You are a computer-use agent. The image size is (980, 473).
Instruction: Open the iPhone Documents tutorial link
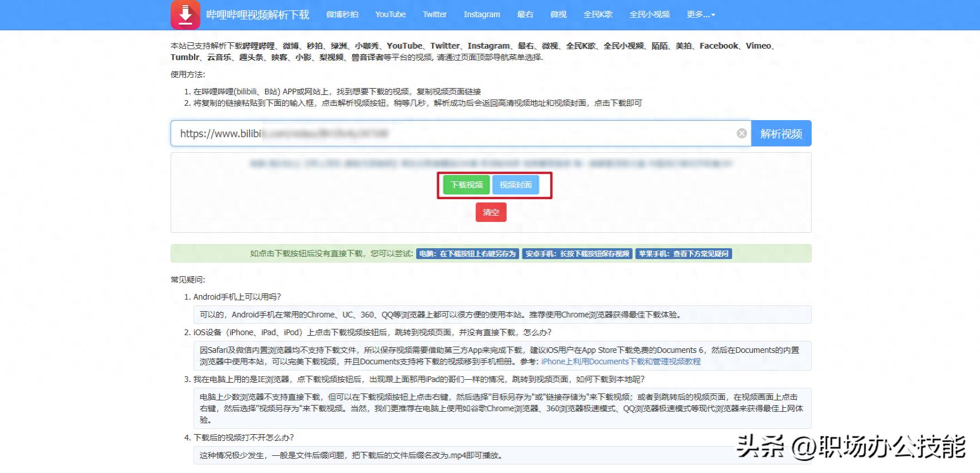pyautogui.click(x=621, y=361)
